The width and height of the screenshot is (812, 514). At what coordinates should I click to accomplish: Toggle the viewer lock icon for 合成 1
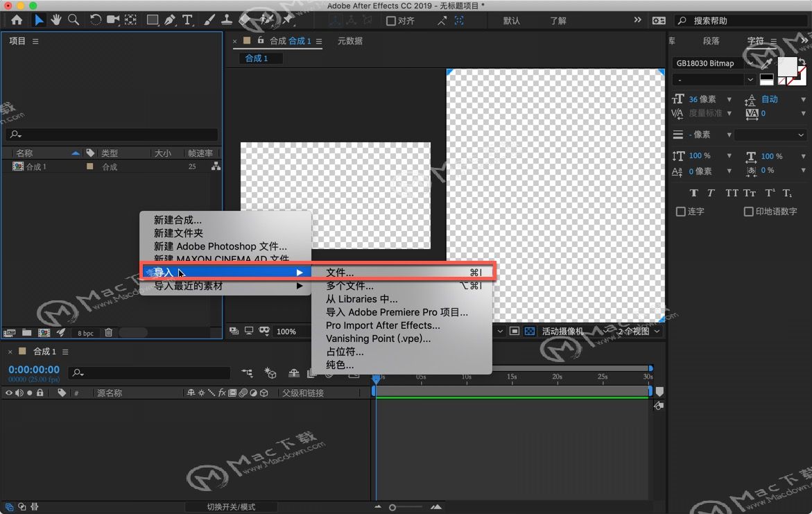[261, 40]
